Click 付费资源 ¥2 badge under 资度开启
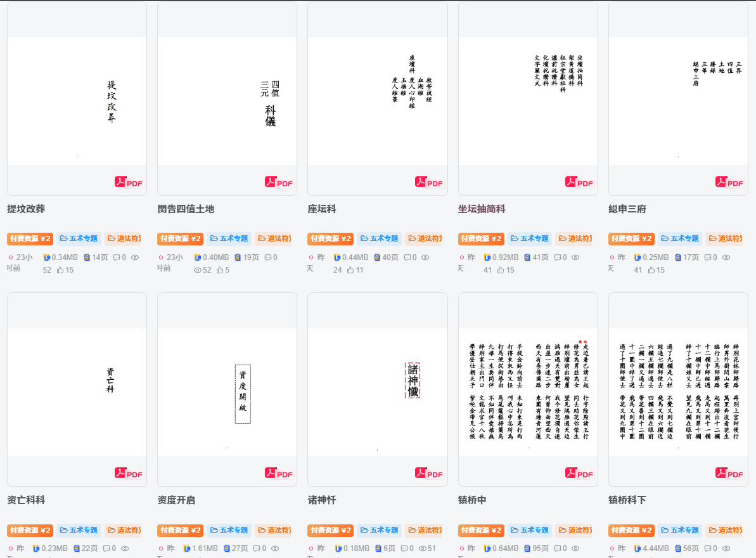756x558 pixels. coord(181,530)
